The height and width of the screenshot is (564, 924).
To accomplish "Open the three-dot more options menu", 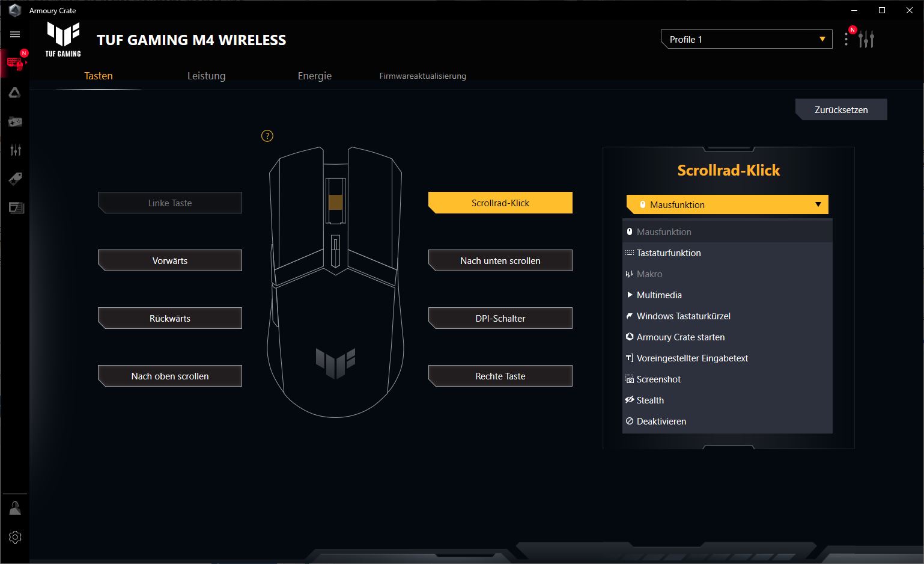I will point(846,40).
